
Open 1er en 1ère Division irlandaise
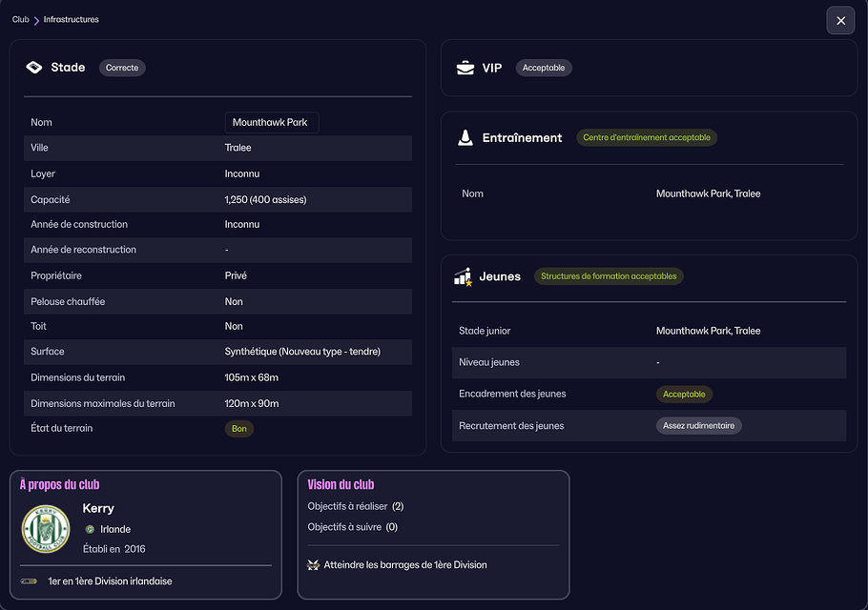pyautogui.click(x=110, y=581)
